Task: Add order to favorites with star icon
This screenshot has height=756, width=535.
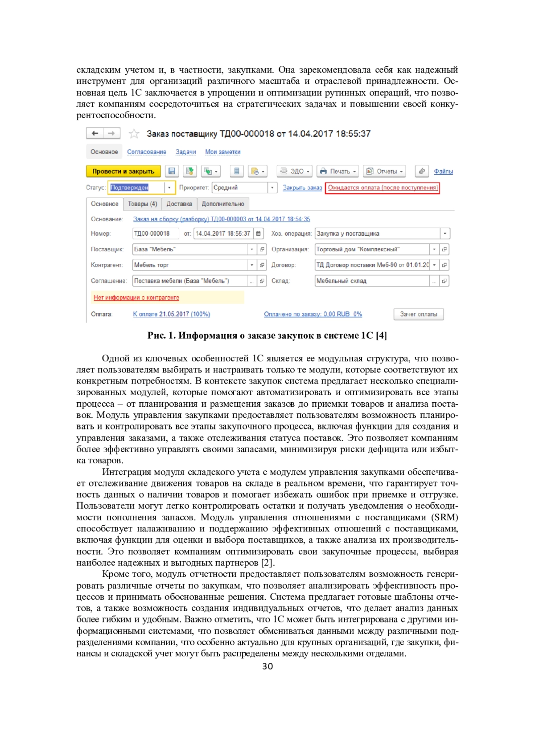Action: (134, 134)
